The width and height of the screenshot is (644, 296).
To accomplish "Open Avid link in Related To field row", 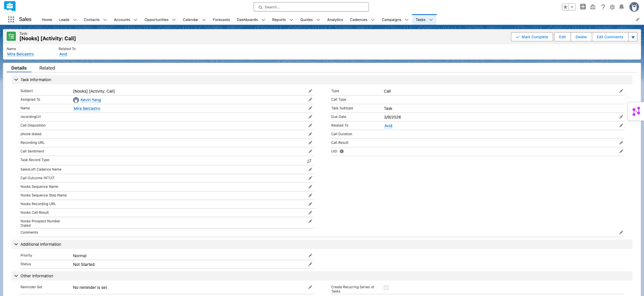I will 388,126.
